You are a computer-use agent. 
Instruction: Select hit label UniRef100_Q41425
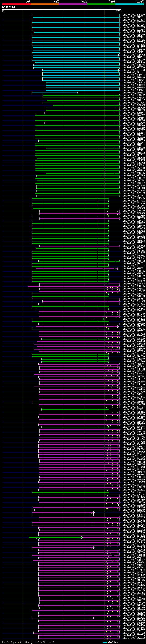pyautogui.click(x=134, y=497)
